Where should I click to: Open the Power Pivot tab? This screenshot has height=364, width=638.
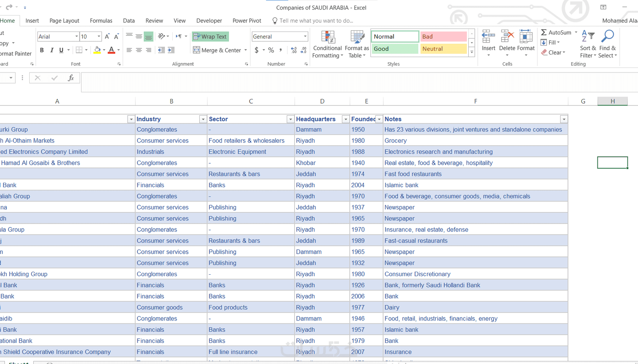click(x=247, y=21)
